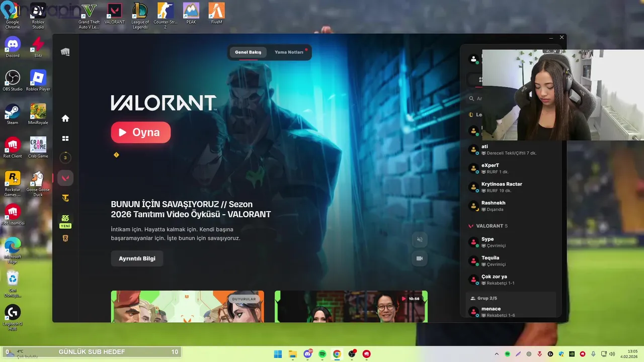Open Grand Theft Auto V desktop shortcut
The width and height of the screenshot is (644, 362).
click(x=89, y=17)
